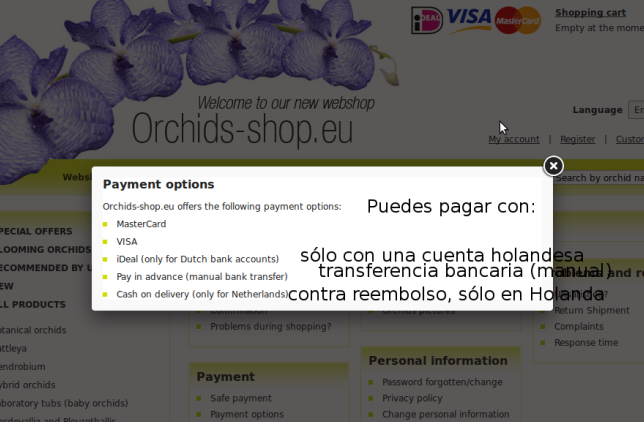The image size is (644, 422).
Task: Click iDeal (only for Dutch bank accounts) item
Action: click(198, 259)
